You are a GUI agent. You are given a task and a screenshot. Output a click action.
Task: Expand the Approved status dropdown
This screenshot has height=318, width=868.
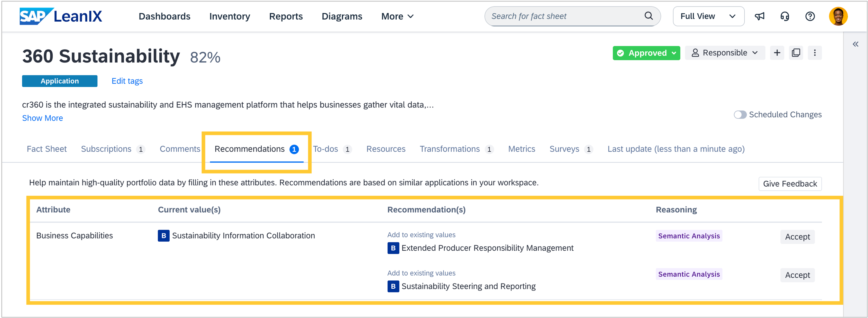(646, 53)
